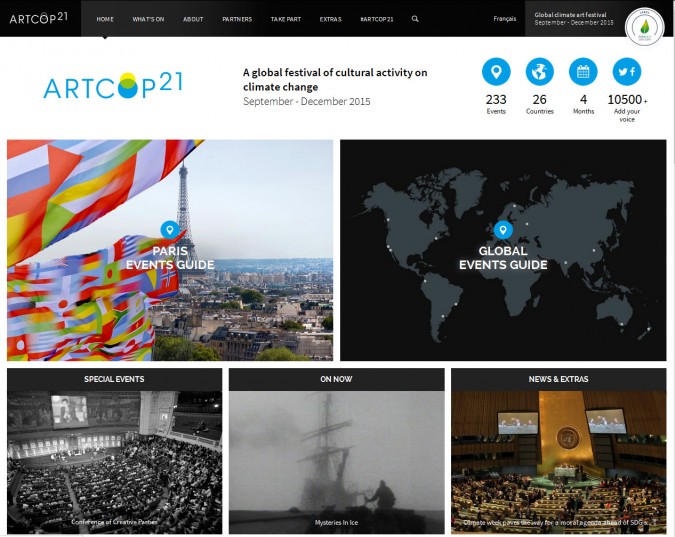The height and width of the screenshot is (537, 675).
Task: Click the News & Extras heading
Action: pyautogui.click(x=558, y=379)
